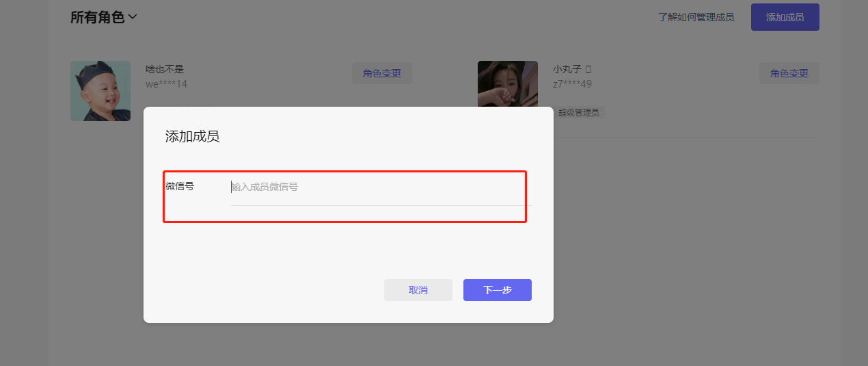868x366 pixels.
Task: Select the masked ID we****14
Action: pos(166,84)
